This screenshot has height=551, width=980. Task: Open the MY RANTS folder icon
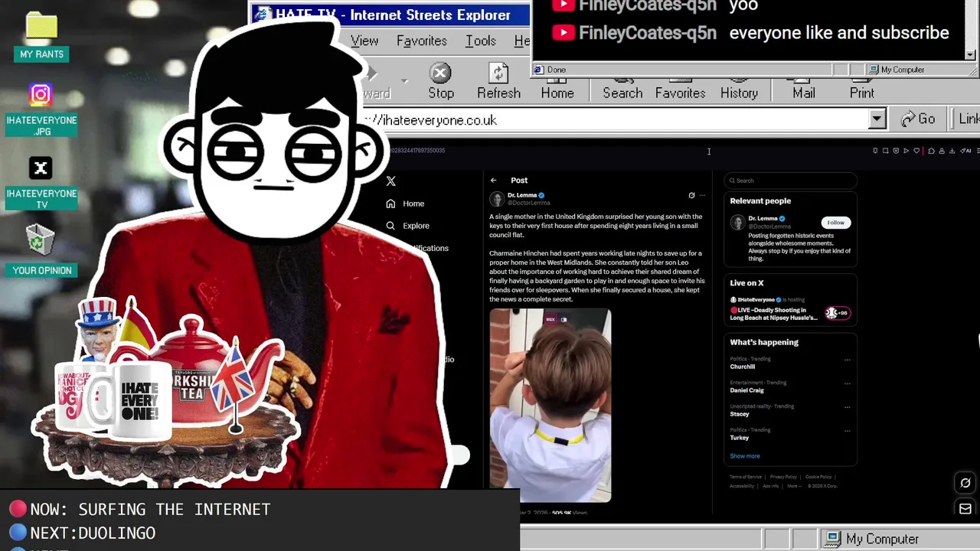[x=41, y=37]
